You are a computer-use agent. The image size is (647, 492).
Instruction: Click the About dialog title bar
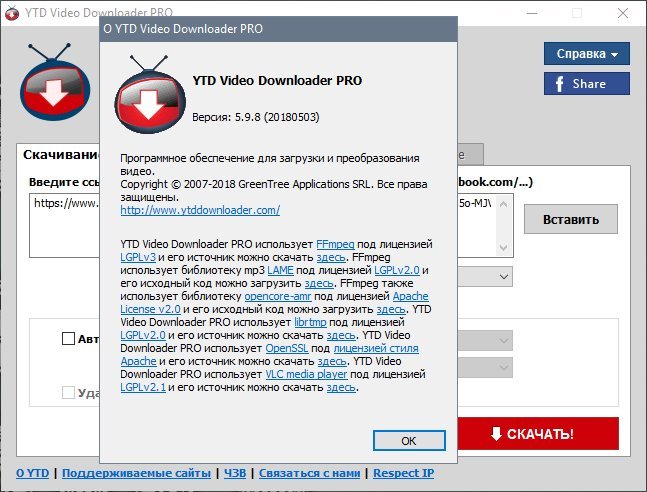(279, 29)
